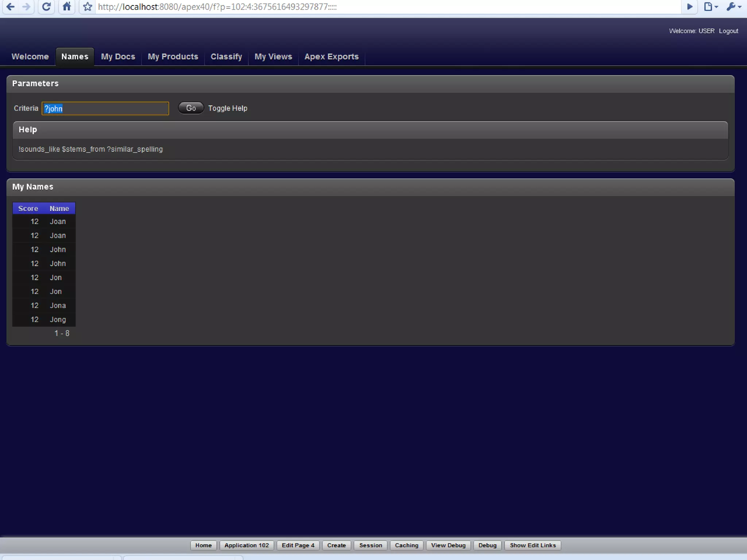Click the browser back arrow
The image size is (747, 560).
point(11,7)
